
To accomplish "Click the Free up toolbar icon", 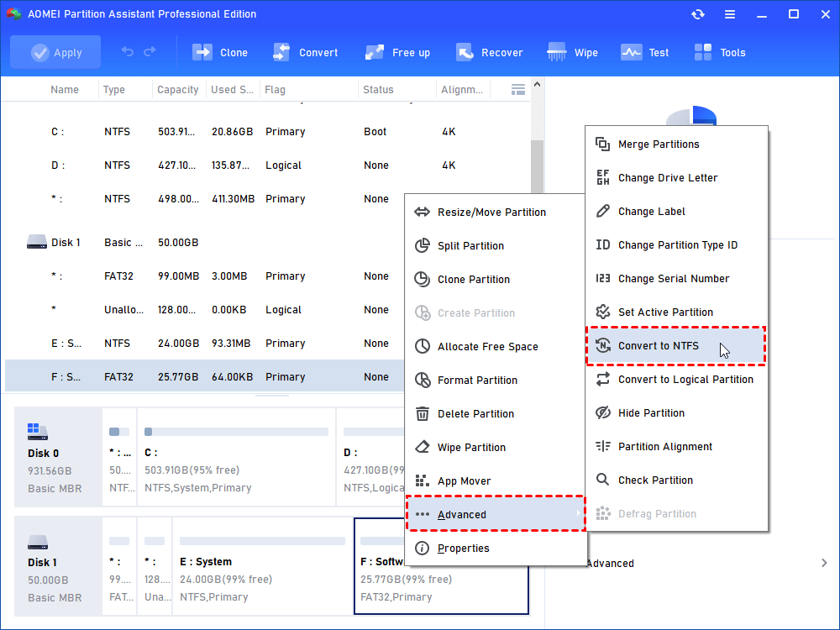I will coord(375,52).
